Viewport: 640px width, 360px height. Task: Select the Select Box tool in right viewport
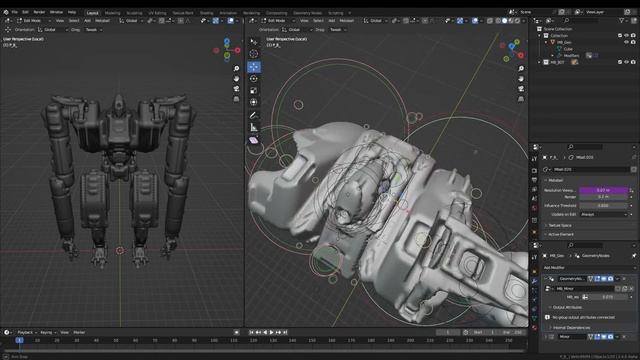click(254, 42)
